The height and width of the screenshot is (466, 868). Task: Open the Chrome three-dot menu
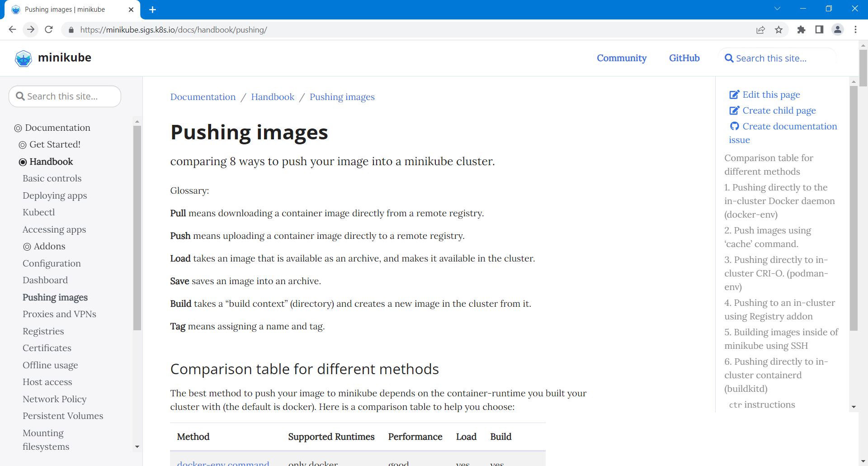pos(855,30)
